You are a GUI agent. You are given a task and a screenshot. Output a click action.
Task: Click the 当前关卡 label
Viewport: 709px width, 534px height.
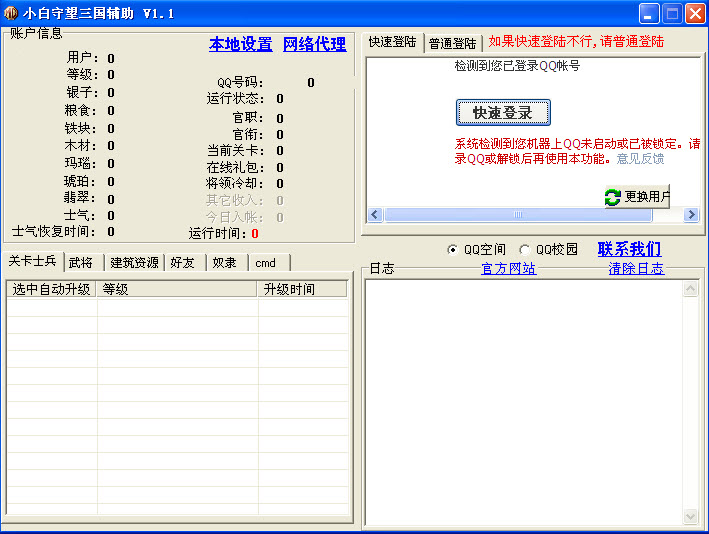coord(236,151)
